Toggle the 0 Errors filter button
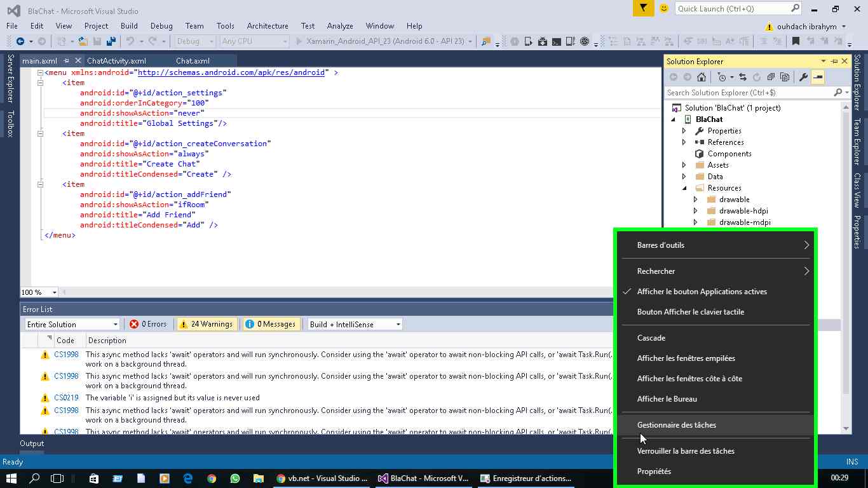The image size is (868, 488). [x=149, y=324]
